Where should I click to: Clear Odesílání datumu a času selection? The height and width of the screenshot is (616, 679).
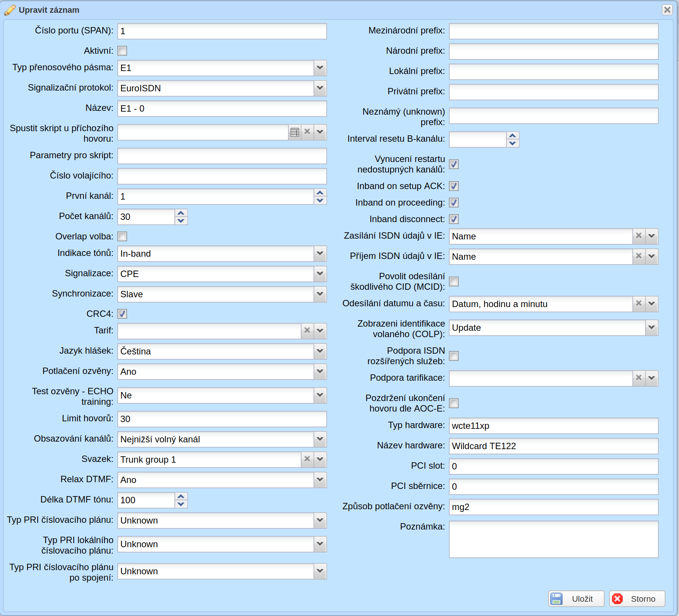coord(639,304)
